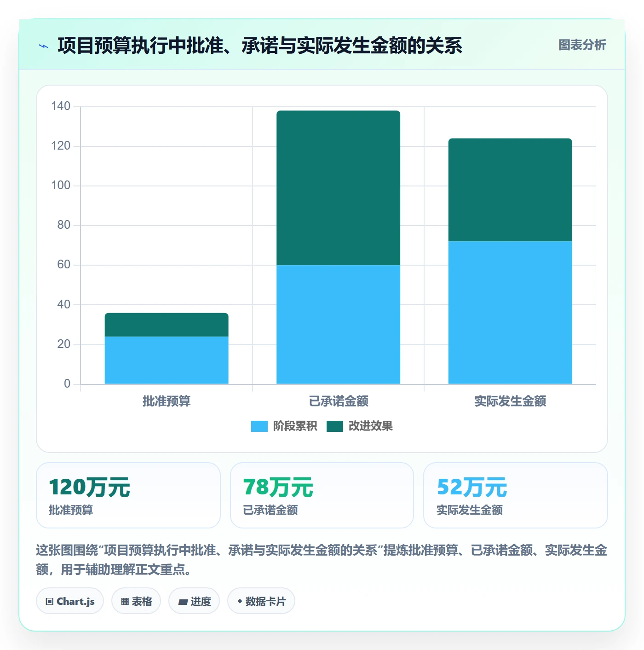The image size is (644, 650).
Task: Click the lightning icon beside the title
Action: point(44,46)
